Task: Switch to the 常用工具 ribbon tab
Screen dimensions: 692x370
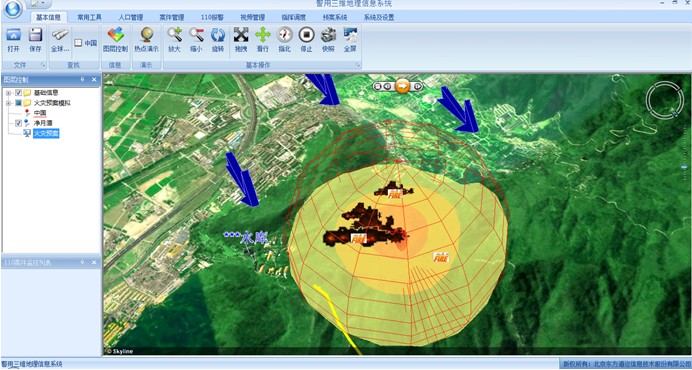Action: coord(90,18)
